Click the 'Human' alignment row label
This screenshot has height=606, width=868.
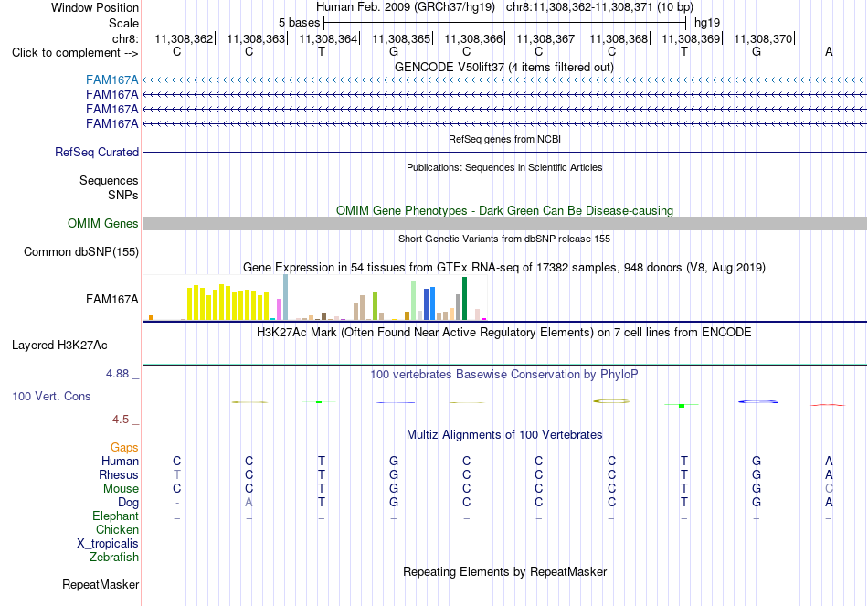coord(120,461)
